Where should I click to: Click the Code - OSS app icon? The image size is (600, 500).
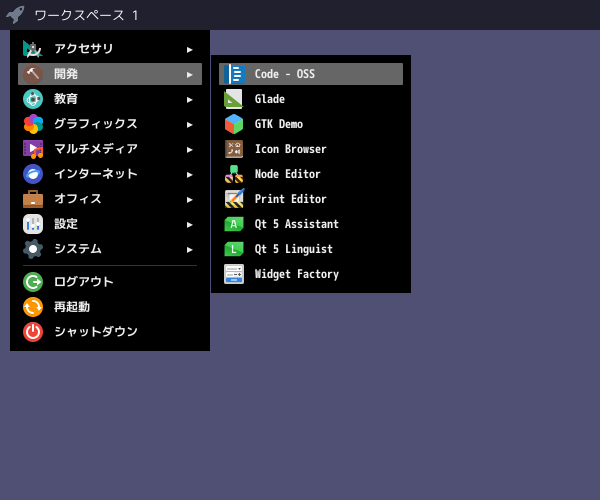[x=234, y=74]
